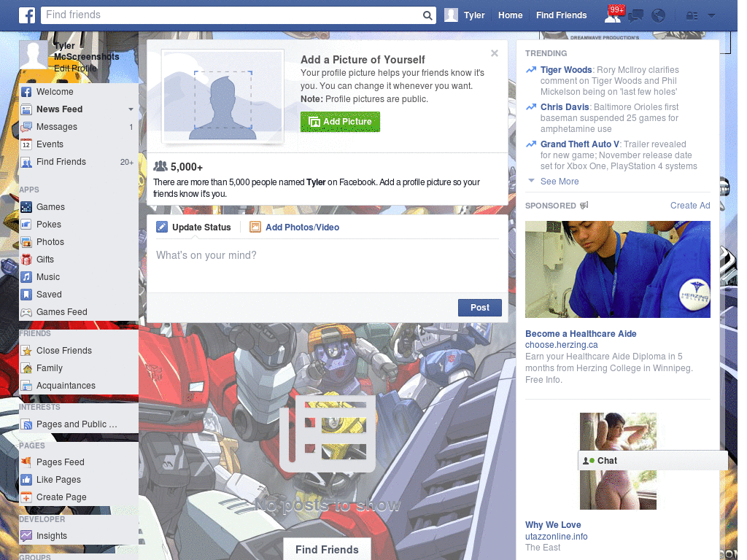Open the Photos icon in sidebar
The width and height of the screenshot is (747, 560).
(27, 242)
